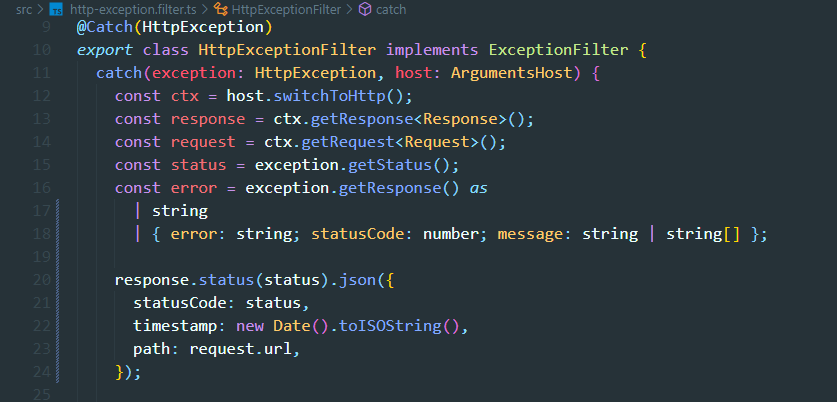Click the TypeScript file icon in breadcrumb
Image resolution: width=837 pixels, height=402 pixels.
(56, 10)
